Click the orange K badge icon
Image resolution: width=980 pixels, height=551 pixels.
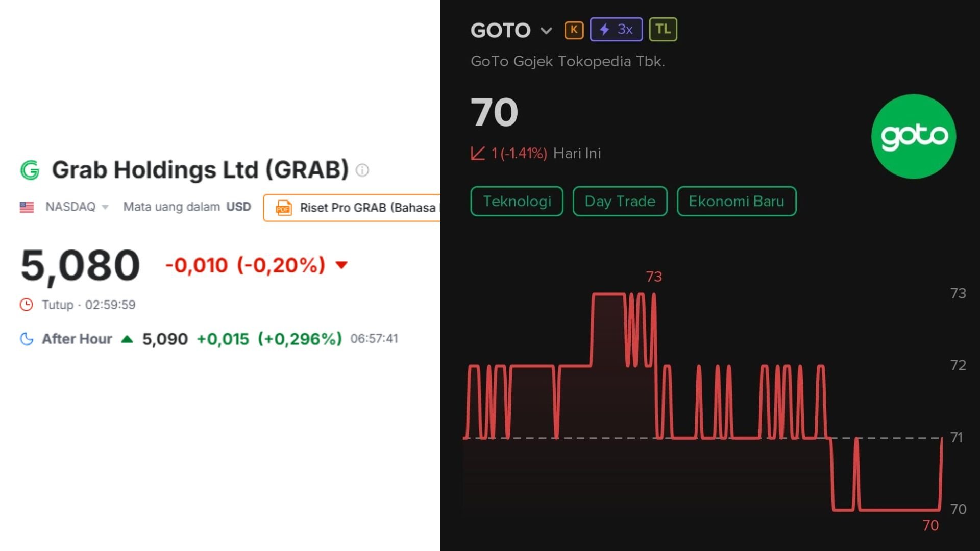pos(574,30)
